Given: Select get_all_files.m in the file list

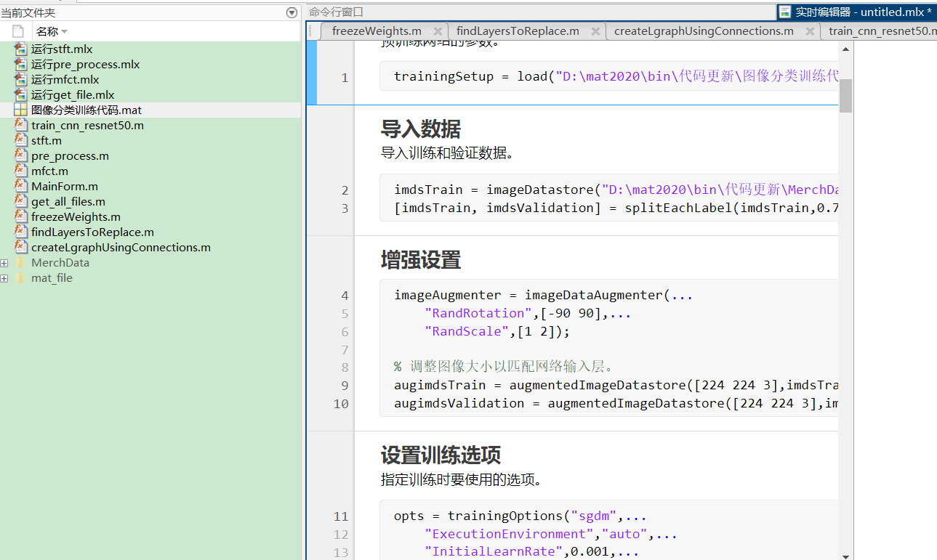Looking at the screenshot, I should pyautogui.click(x=68, y=202).
